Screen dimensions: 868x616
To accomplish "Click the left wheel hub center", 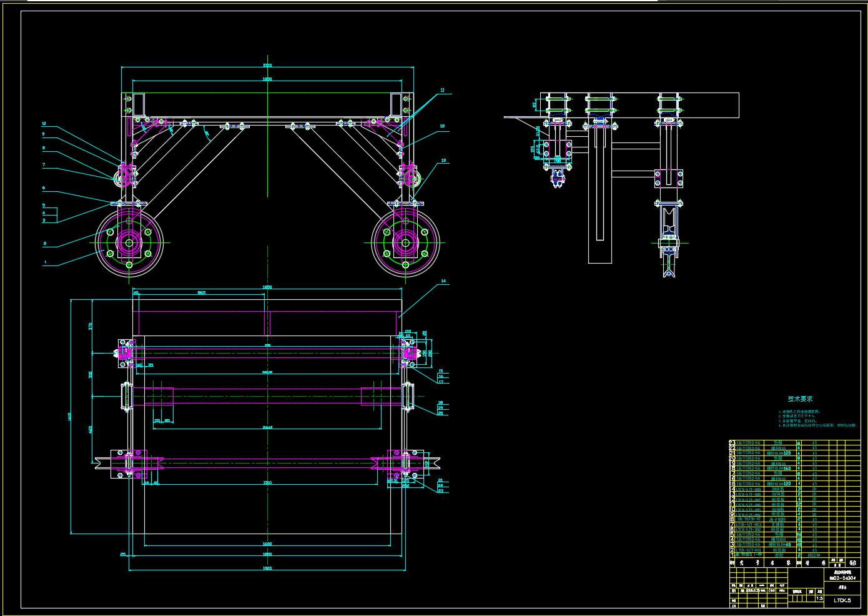I will point(129,242).
